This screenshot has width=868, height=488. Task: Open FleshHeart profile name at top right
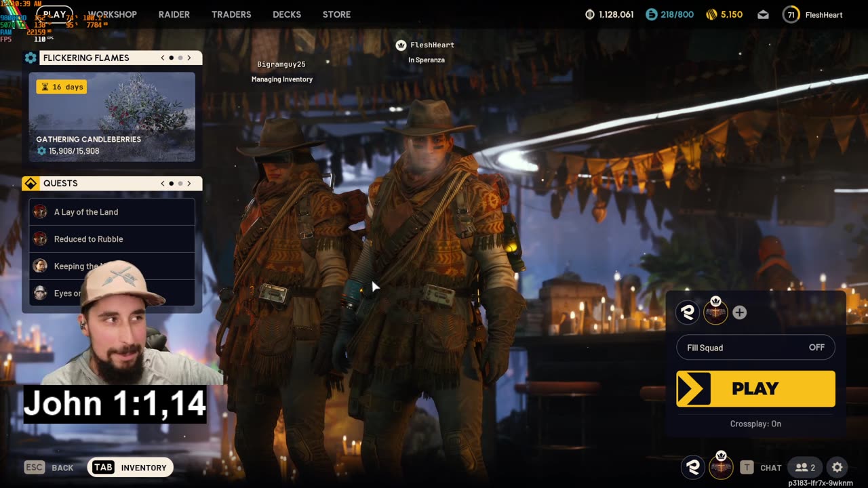point(824,15)
